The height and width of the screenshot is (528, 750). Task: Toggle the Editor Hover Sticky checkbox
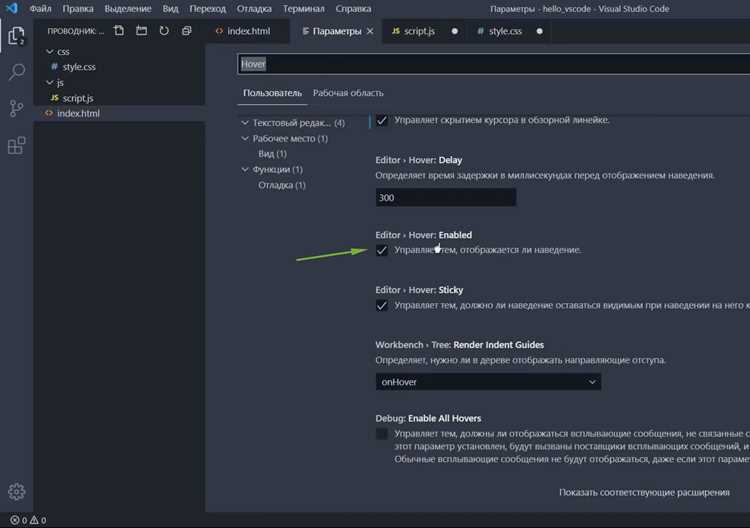[x=382, y=305]
